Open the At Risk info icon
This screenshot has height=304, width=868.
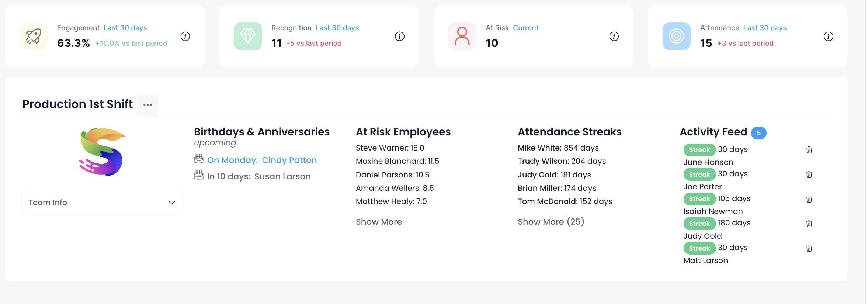click(x=614, y=37)
